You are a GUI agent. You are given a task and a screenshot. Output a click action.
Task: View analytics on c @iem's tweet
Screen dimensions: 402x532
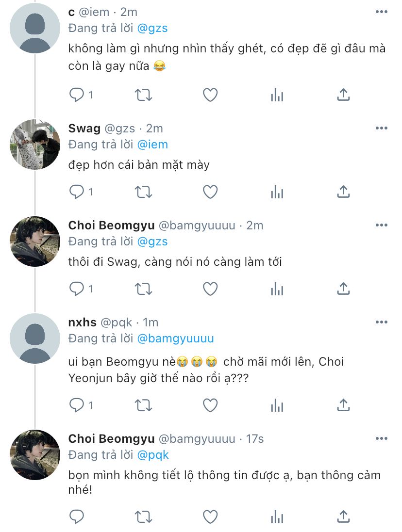click(x=277, y=95)
